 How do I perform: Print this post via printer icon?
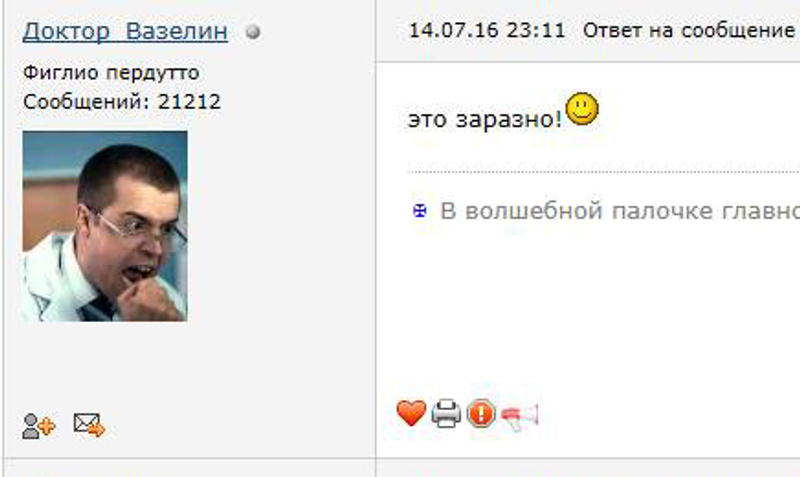(446, 413)
